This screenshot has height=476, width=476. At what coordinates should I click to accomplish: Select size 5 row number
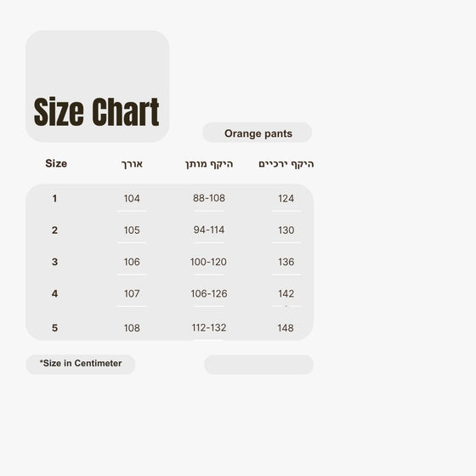coord(54,328)
